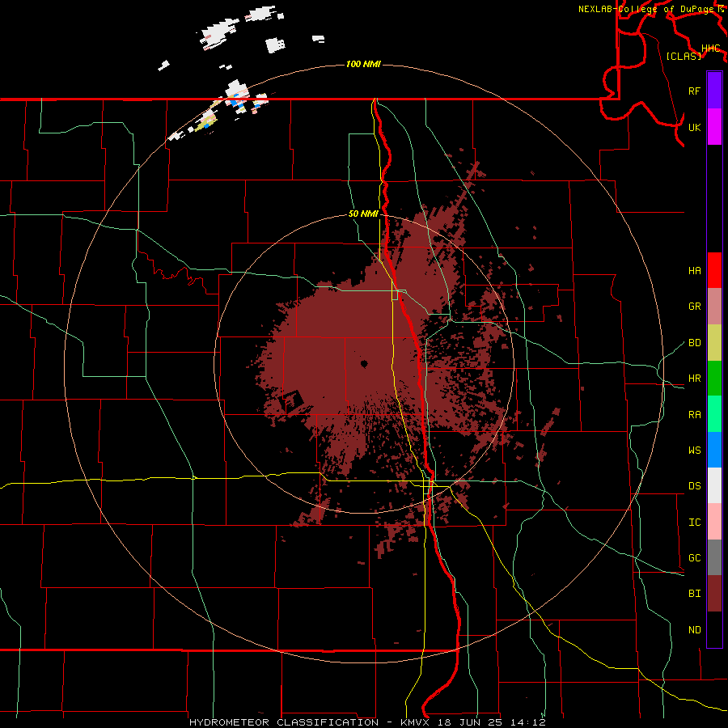Click the HR legend label
Image resolution: width=728 pixels, height=728 pixels.
tap(694, 379)
